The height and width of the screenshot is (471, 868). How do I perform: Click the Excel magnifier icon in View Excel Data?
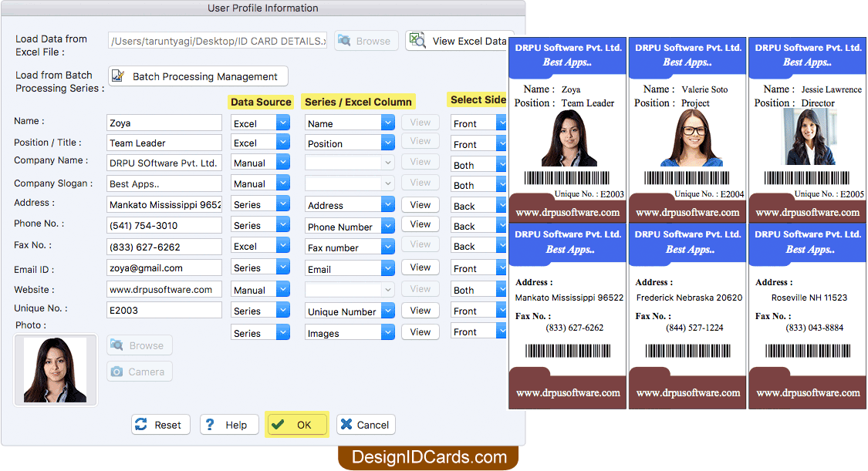tap(417, 40)
